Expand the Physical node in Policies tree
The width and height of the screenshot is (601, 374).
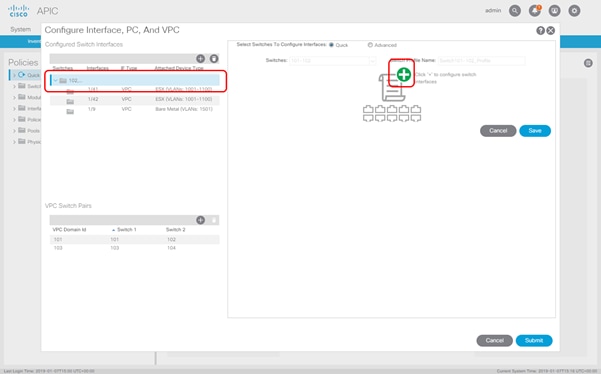pos(14,142)
